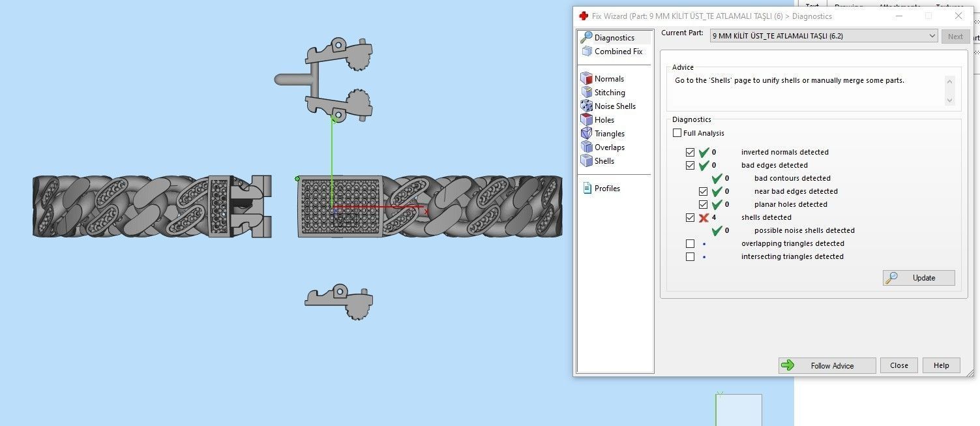Close Fix Wizard with title bar X
980x426 pixels.
pyautogui.click(x=958, y=16)
